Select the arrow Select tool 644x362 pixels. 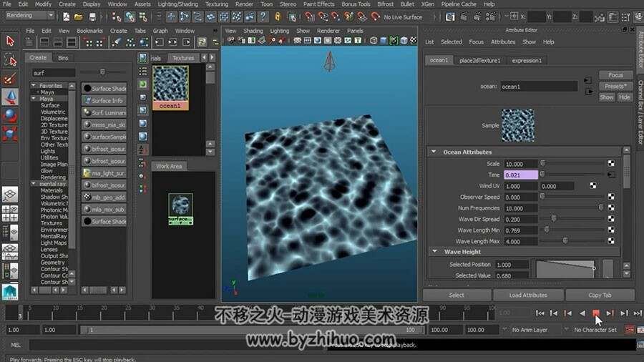pyautogui.click(x=10, y=41)
